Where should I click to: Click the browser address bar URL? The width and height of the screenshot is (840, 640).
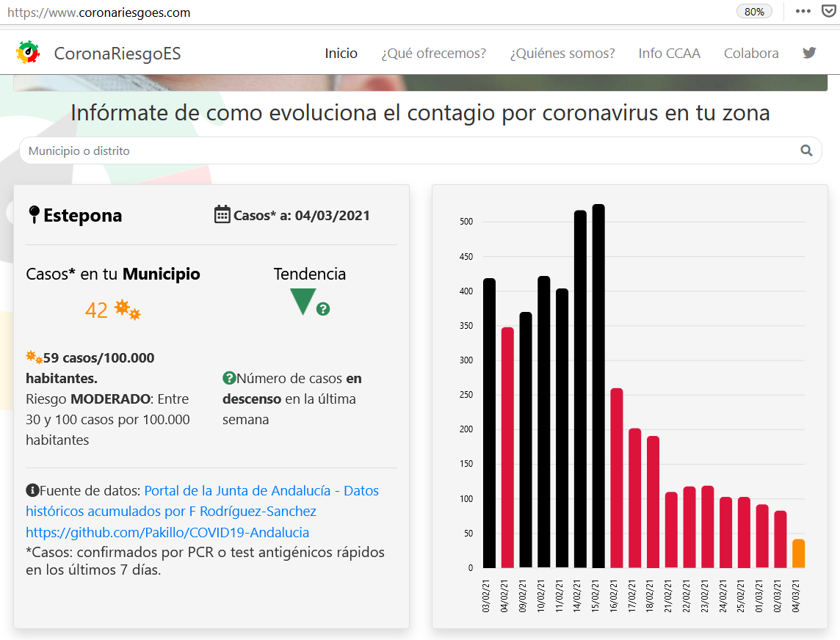[x=99, y=12]
